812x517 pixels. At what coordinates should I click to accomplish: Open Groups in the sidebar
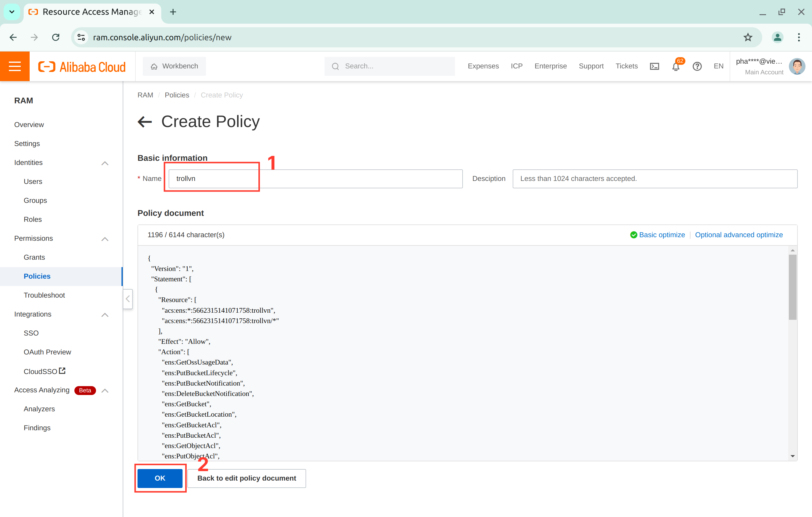point(35,200)
